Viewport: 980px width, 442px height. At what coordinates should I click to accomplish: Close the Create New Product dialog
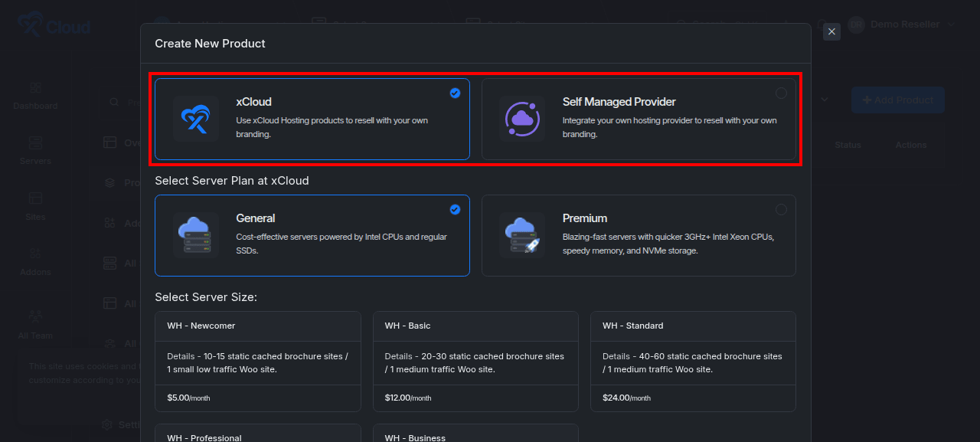pos(831,31)
